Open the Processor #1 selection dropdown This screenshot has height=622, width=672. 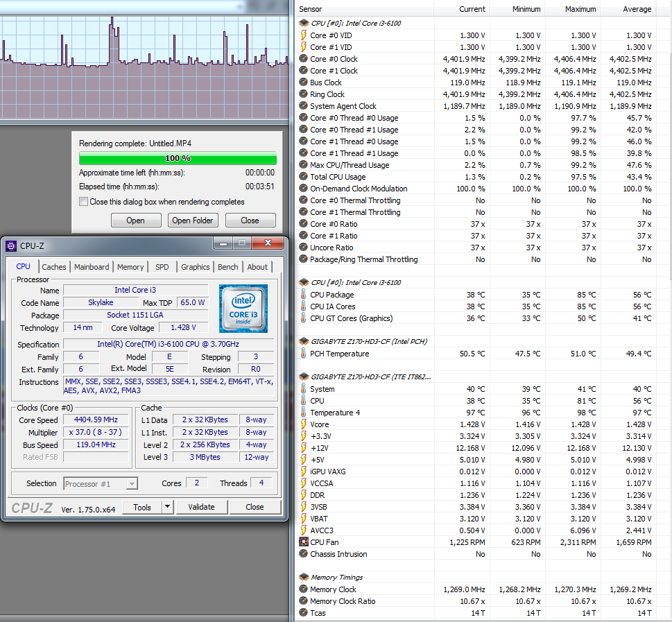[x=132, y=484]
